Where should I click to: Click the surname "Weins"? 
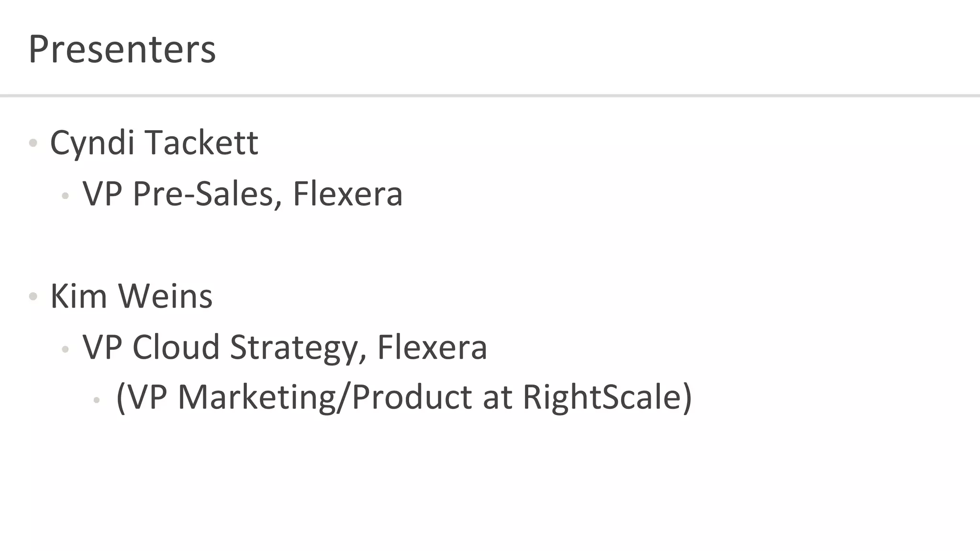165,297
